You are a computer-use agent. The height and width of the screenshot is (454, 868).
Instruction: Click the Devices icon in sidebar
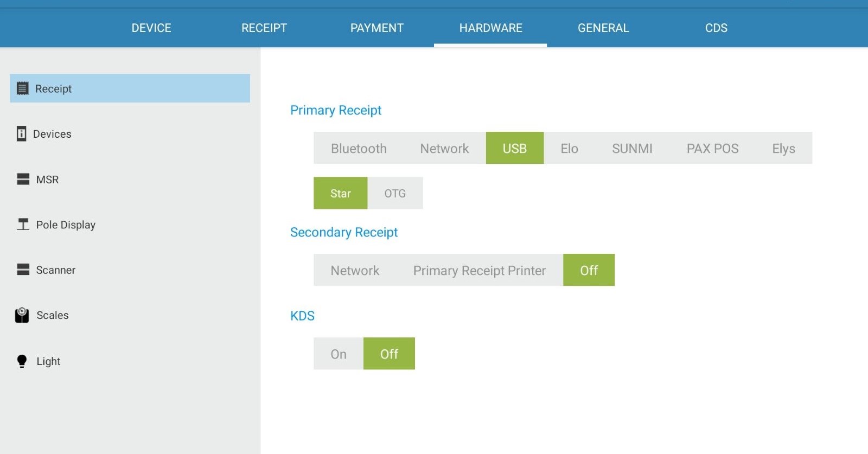tap(21, 133)
